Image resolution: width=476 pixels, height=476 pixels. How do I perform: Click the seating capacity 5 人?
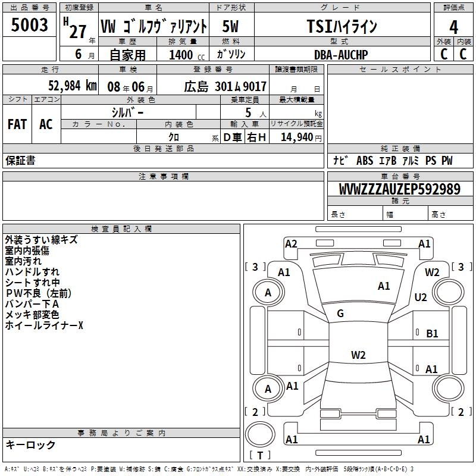coord(256,113)
